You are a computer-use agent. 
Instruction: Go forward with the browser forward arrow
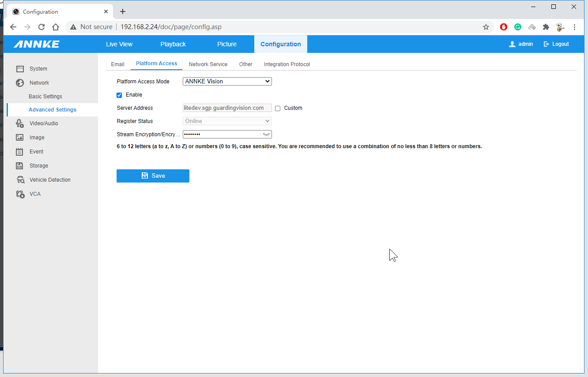27,27
